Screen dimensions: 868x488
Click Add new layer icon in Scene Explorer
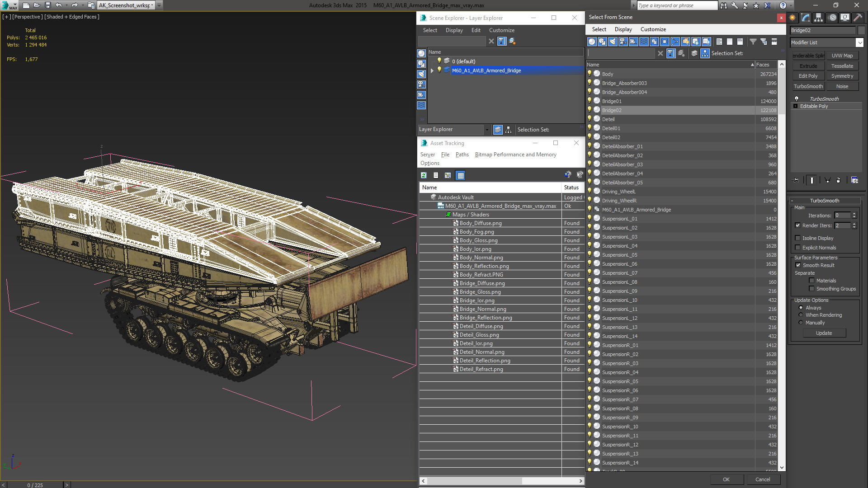[512, 41]
